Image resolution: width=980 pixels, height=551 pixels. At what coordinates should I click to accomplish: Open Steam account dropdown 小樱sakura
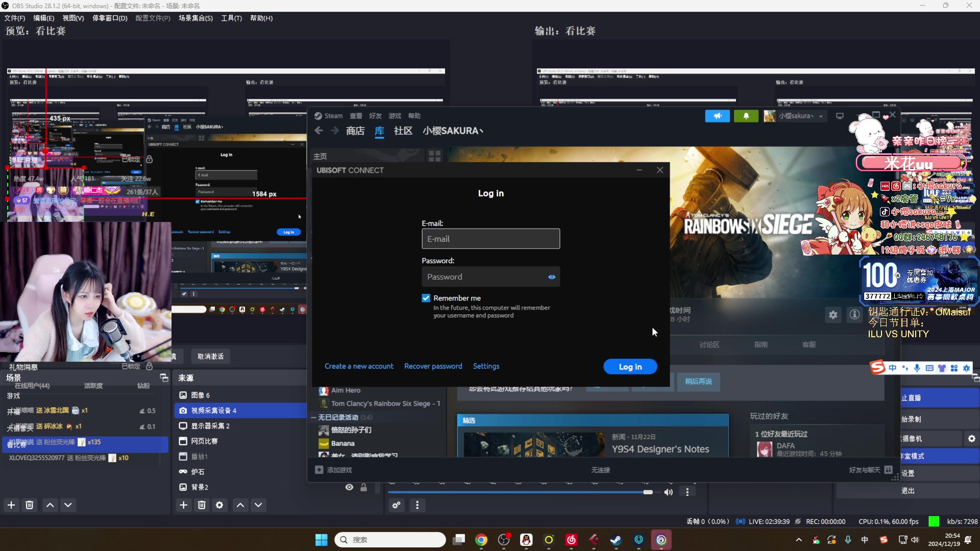pyautogui.click(x=795, y=116)
